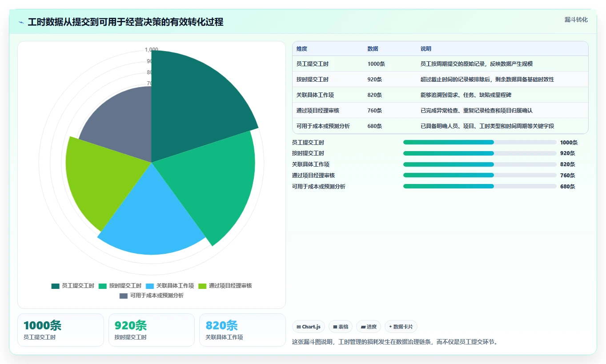Select the 数据卡片 tag
This screenshot has height=364, width=606.
coord(401,327)
